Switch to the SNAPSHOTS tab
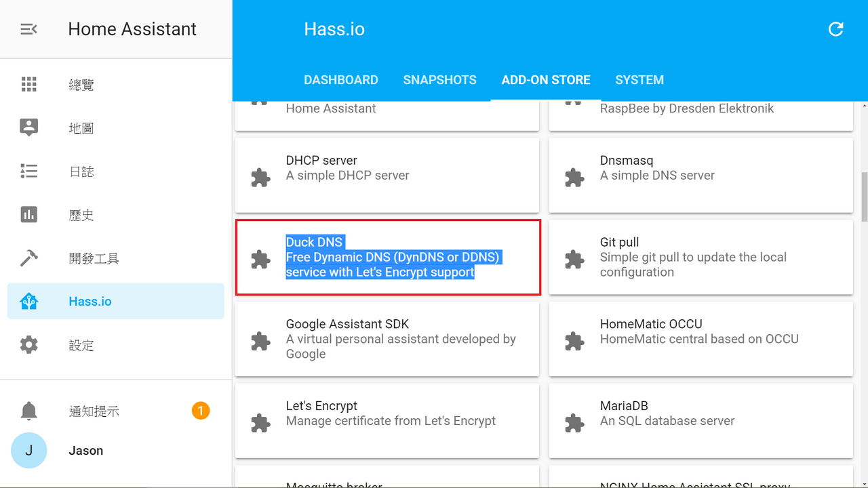 (440, 80)
